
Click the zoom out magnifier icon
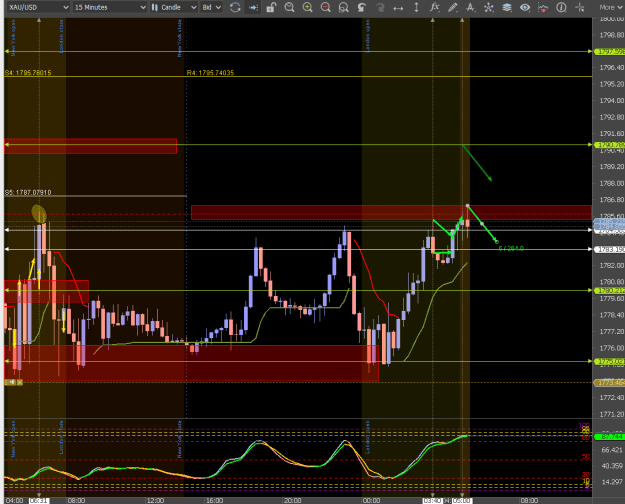(326, 7)
